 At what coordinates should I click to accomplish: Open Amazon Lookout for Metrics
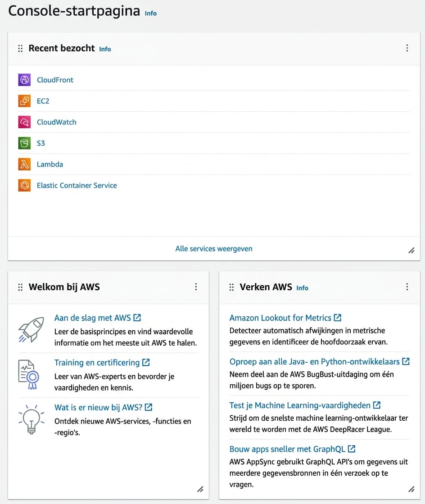pos(281,318)
